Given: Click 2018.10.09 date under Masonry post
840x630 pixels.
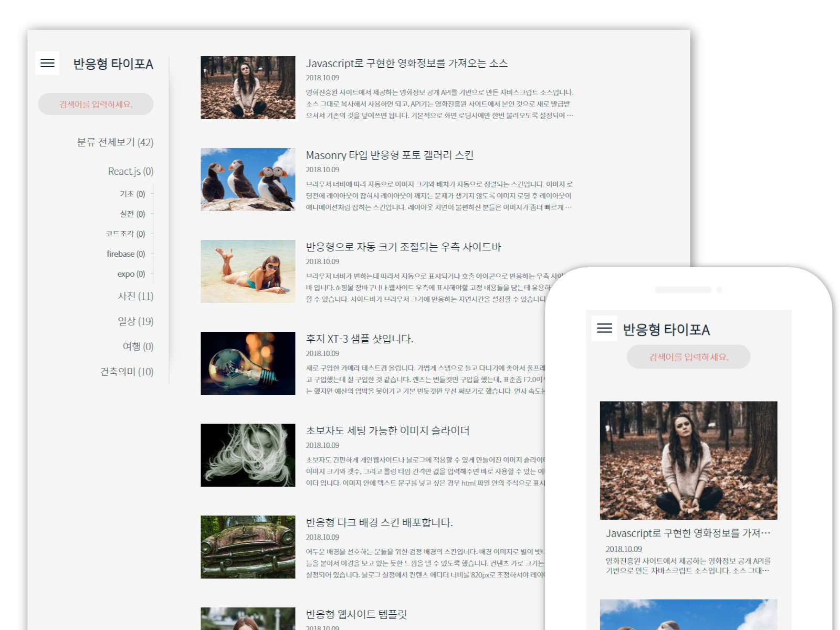Looking at the screenshot, I should 322,170.
